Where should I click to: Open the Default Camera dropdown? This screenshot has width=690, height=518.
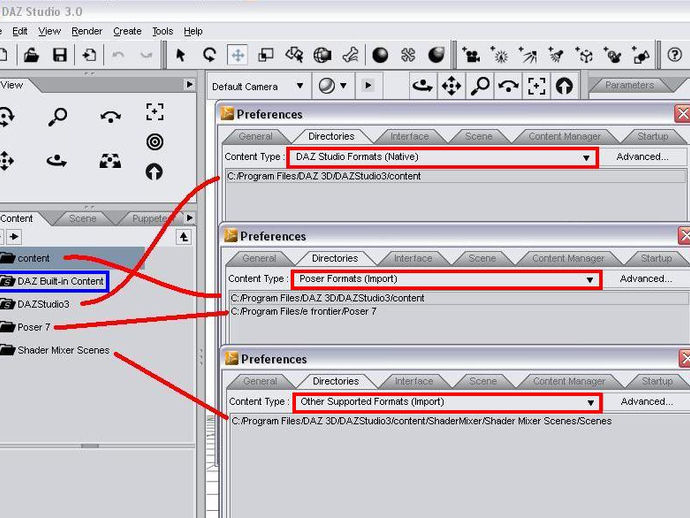[257, 86]
